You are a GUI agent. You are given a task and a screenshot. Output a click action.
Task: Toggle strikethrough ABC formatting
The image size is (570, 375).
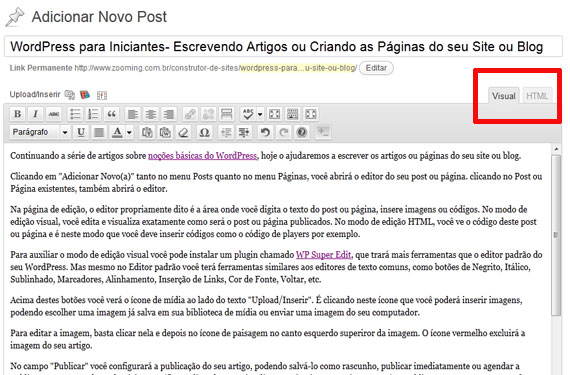[x=53, y=114]
